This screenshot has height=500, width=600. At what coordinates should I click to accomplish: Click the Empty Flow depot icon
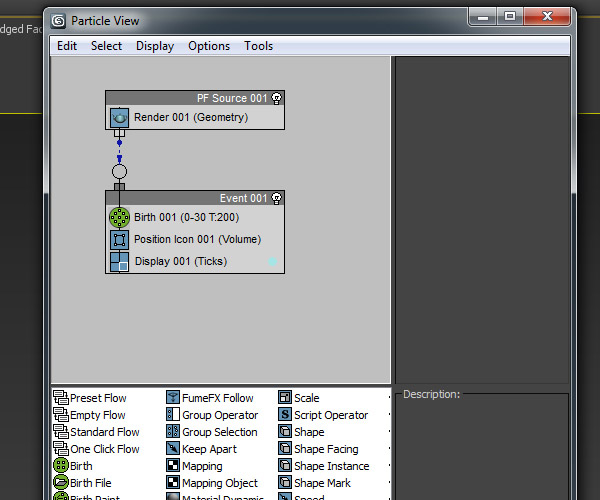coord(61,415)
